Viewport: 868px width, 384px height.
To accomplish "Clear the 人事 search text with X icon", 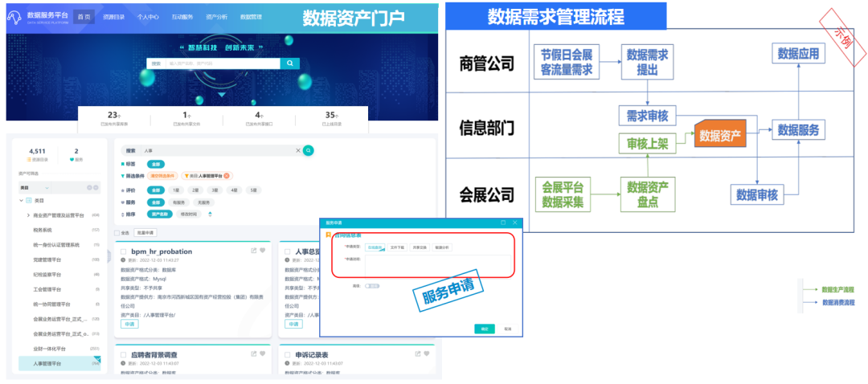I will (x=298, y=150).
